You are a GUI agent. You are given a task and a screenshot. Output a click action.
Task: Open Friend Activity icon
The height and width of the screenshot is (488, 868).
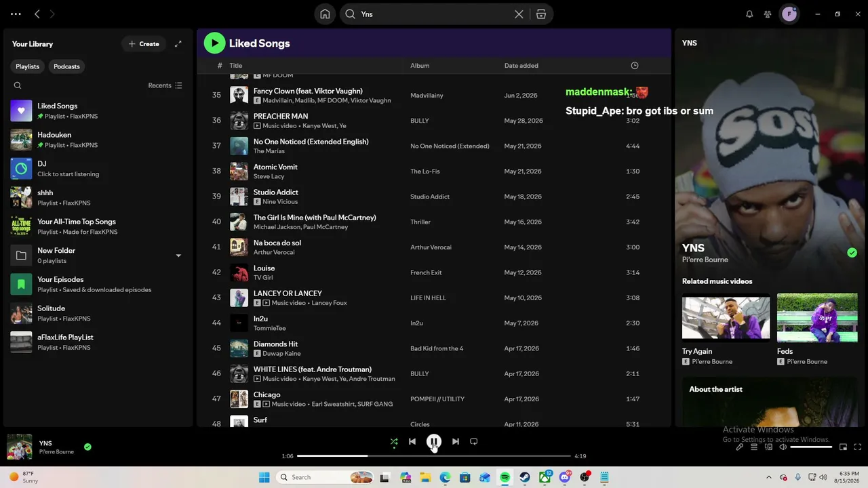768,14
